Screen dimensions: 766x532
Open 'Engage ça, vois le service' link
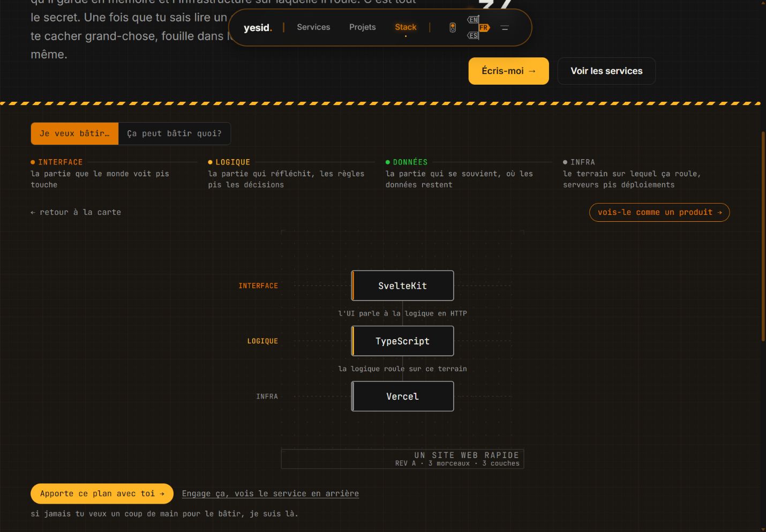pos(271,493)
